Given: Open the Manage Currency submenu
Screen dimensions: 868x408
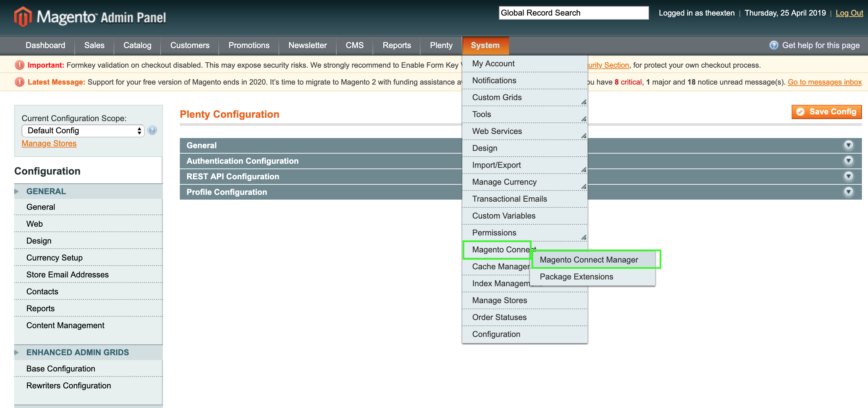Looking at the screenshot, I should [525, 182].
